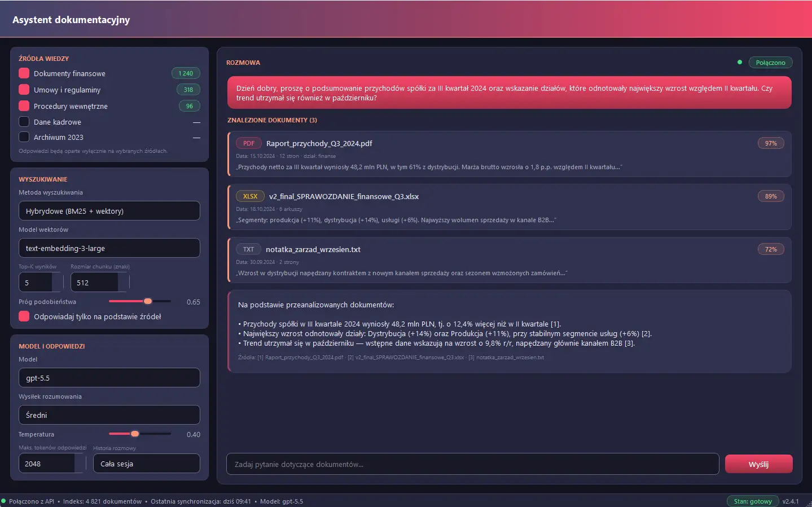Toggle Odpowiadaj tylko na podstawie źródeł checkbox

[x=24, y=316]
